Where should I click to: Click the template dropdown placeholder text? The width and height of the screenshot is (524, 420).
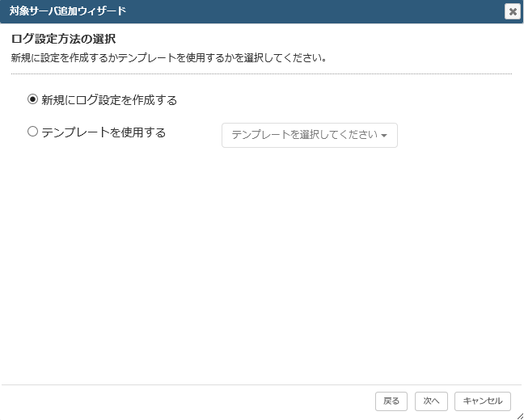tap(304, 135)
